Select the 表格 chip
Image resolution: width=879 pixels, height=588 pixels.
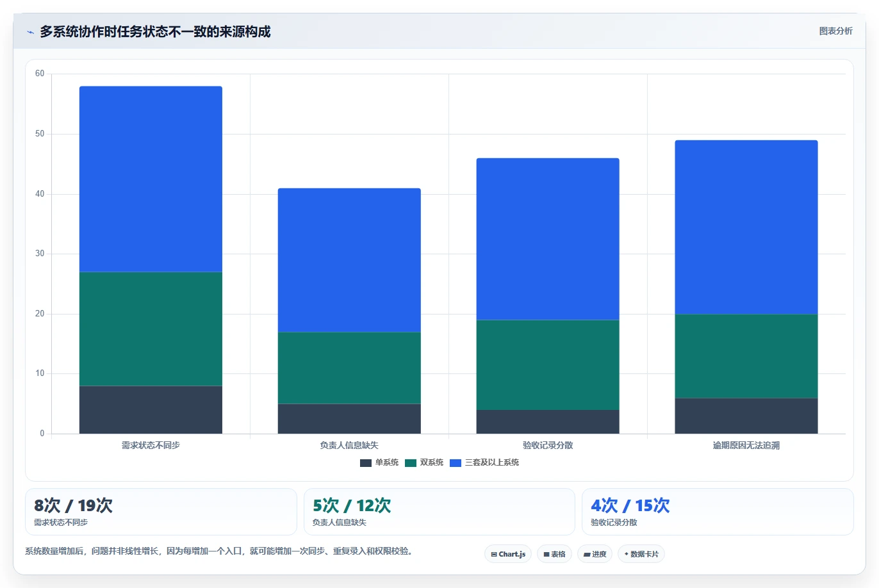tap(554, 554)
